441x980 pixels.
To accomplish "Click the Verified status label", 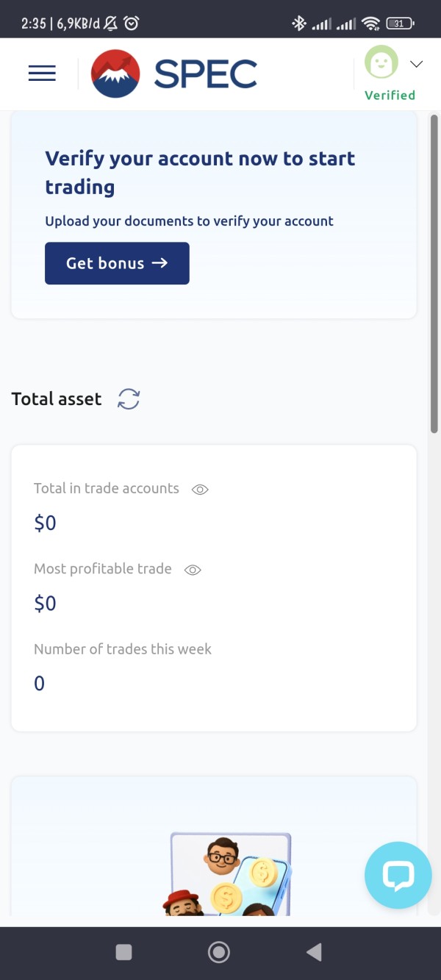I will pos(390,95).
